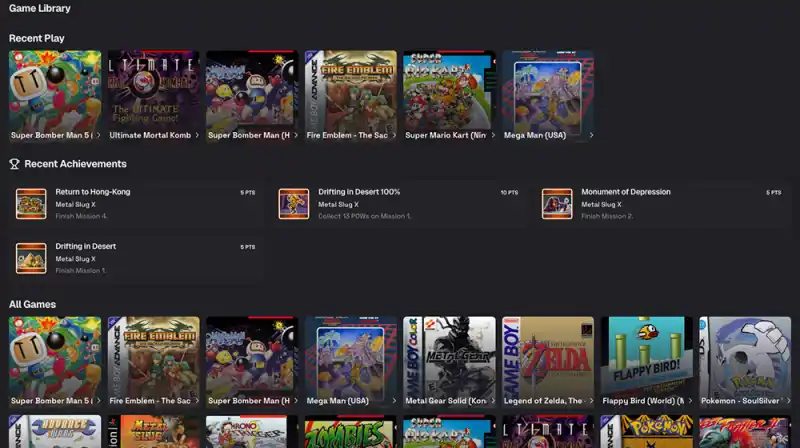
Task: Click the Recent Achievements trophy icon
Action: point(14,164)
